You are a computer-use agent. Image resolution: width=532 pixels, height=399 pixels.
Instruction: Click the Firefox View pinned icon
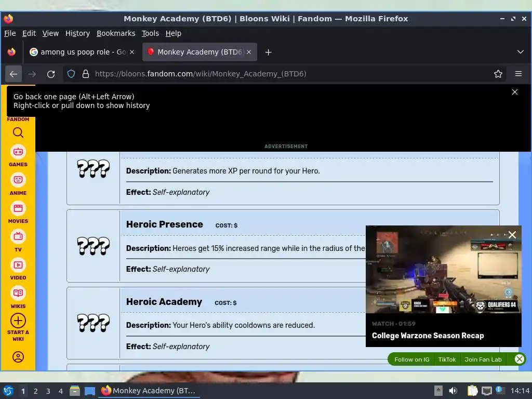pos(11,52)
